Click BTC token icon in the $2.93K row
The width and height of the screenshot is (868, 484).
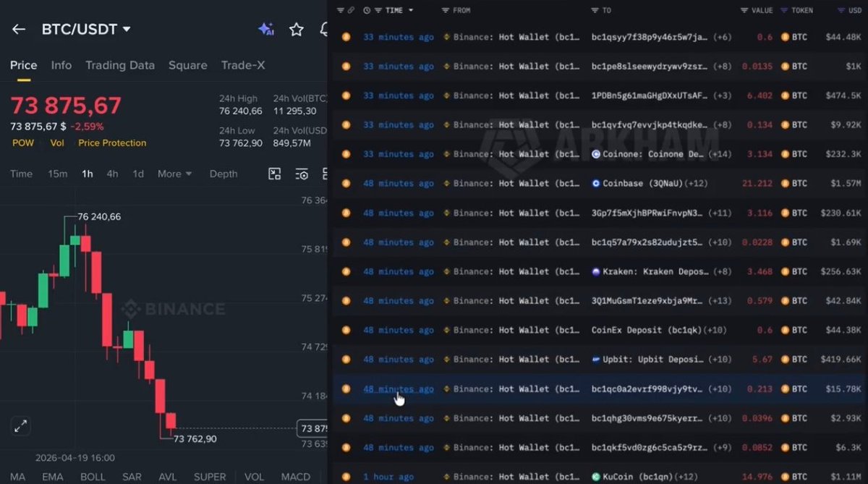785,418
